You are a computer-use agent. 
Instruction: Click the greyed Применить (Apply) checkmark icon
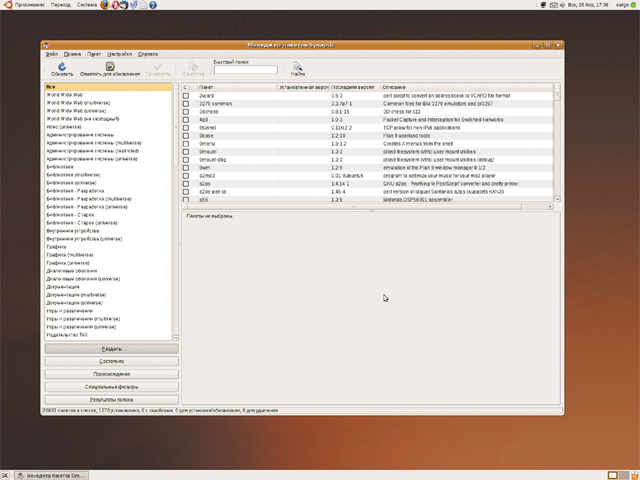(158, 67)
